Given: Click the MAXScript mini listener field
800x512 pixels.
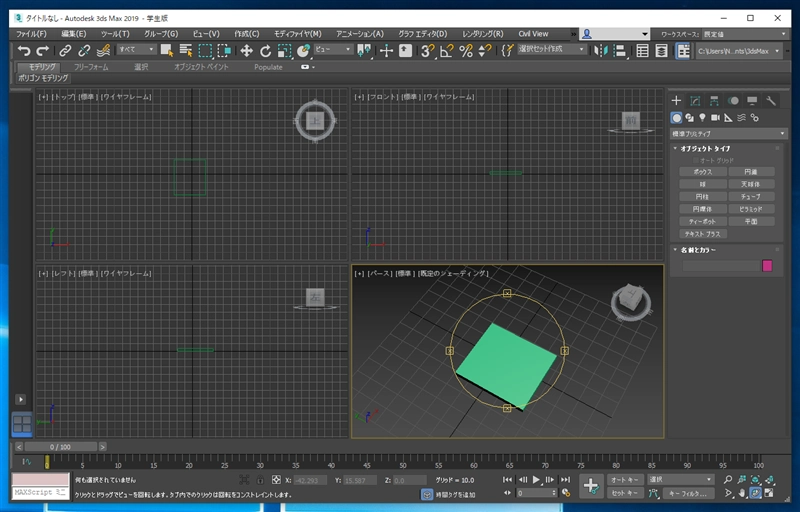Looking at the screenshot, I should (40, 493).
